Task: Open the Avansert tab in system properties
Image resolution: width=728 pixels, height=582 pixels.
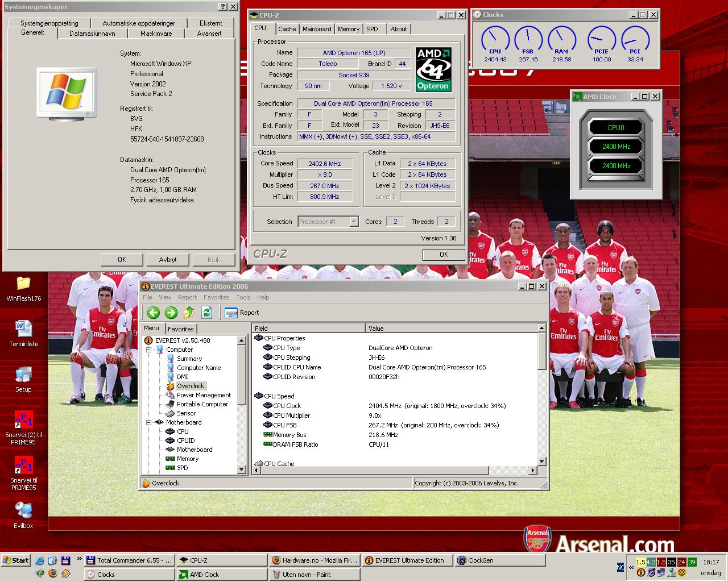Action: click(x=209, y=34)
